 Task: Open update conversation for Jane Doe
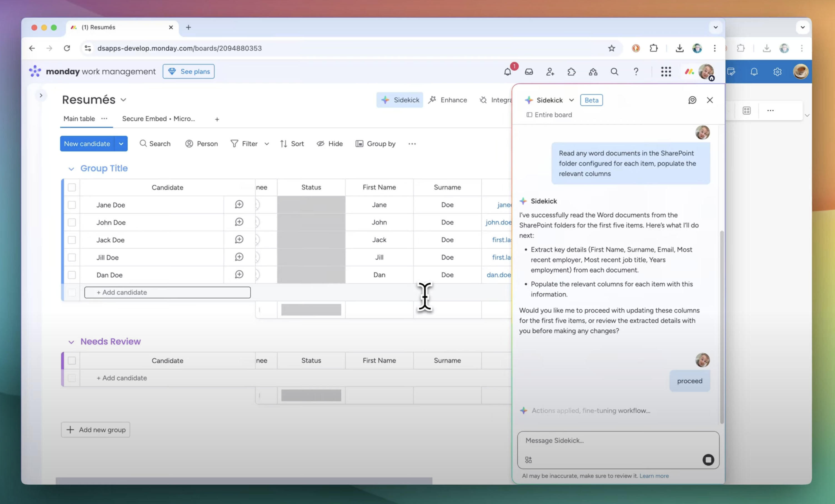[x=239, y=204]
